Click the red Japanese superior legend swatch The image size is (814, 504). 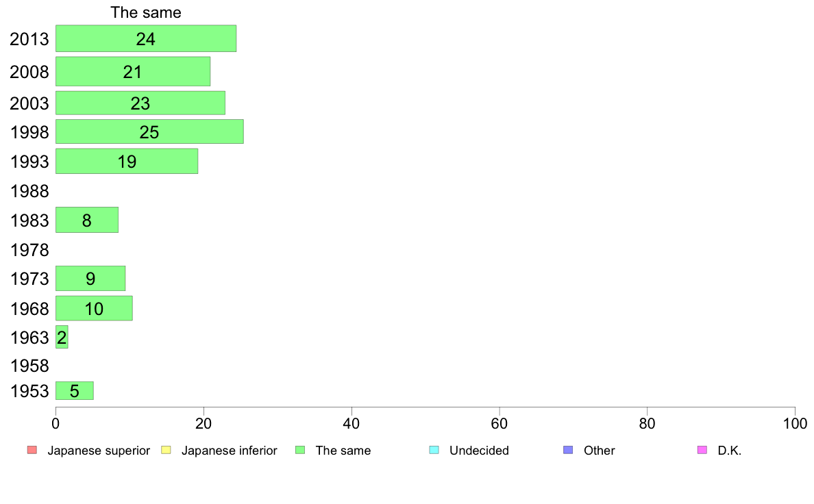[x=32, y=450]
